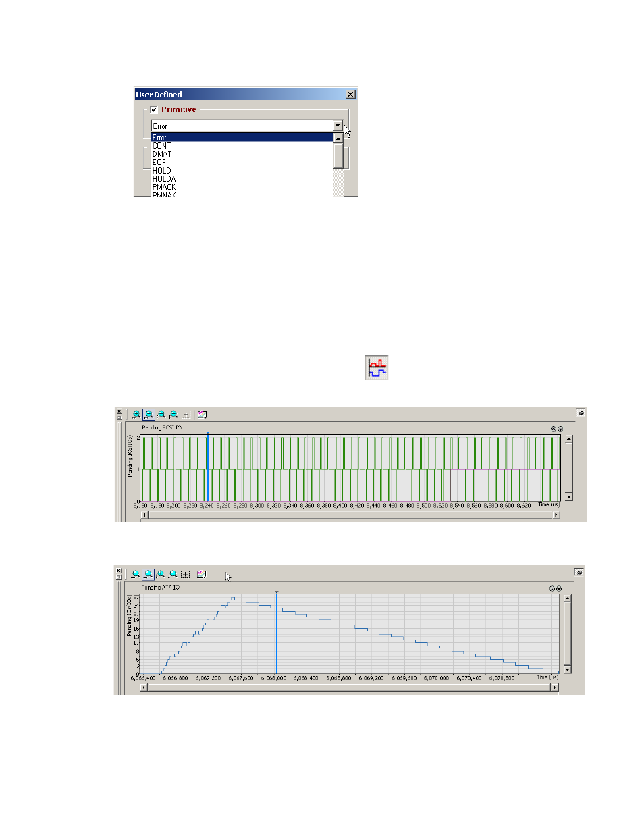Screen dimensions: 644x834
Task: Select PMACK from the dropdown list
Action: (x=164, y=187)
